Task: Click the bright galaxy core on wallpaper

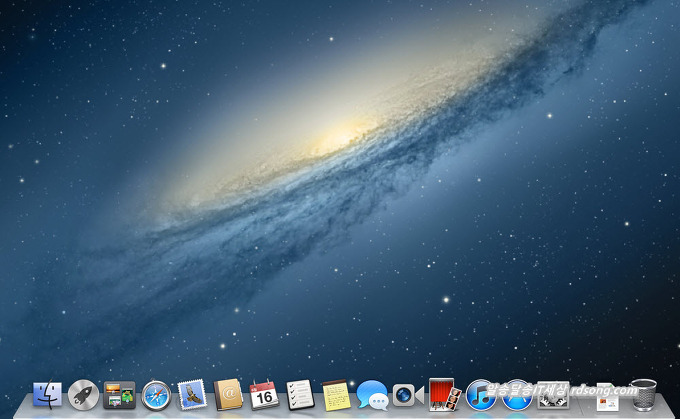Action: [x=338, y=137]
